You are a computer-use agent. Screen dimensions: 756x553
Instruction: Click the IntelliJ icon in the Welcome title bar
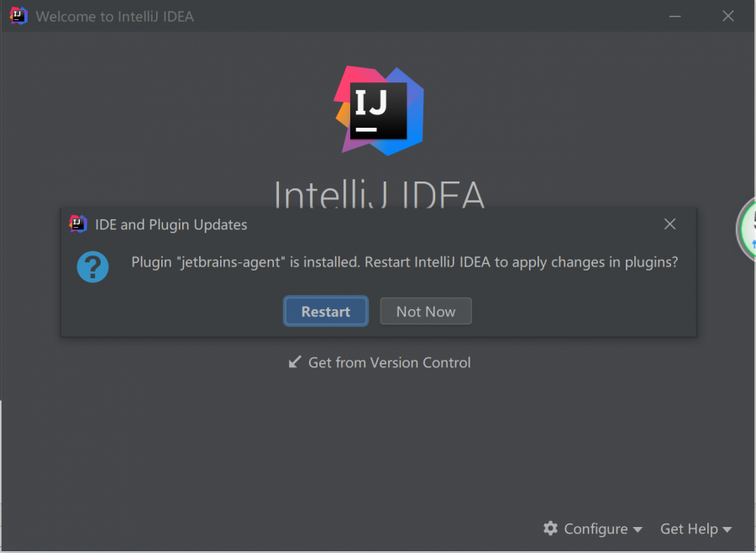tap(18, 16)
